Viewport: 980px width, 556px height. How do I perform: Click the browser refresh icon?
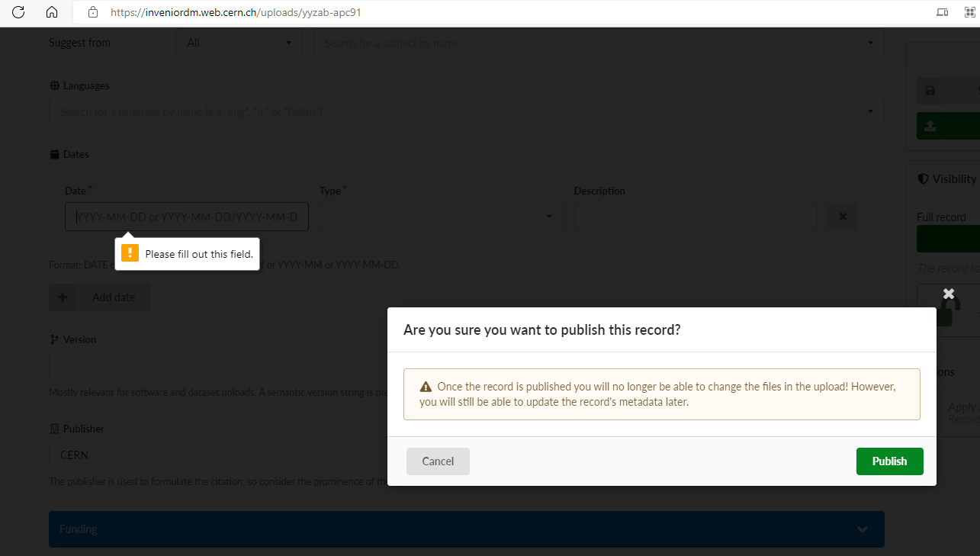(18, 12)
